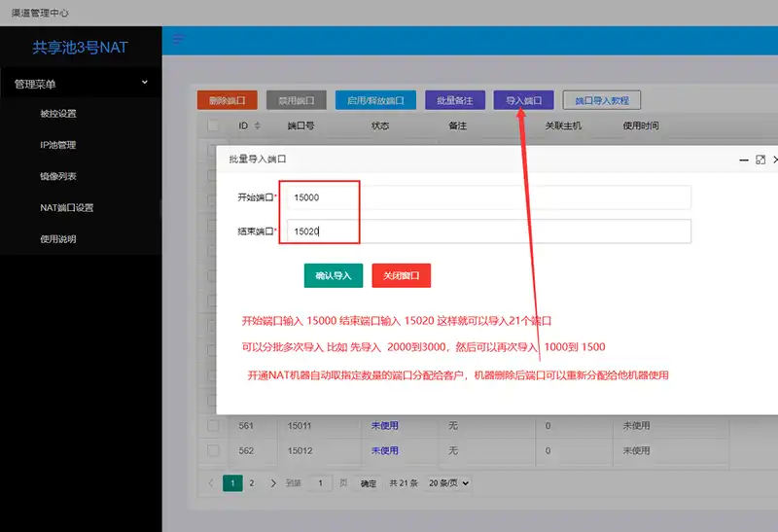
Task: Click the red 关闭窗口 button
Action: 401,275
